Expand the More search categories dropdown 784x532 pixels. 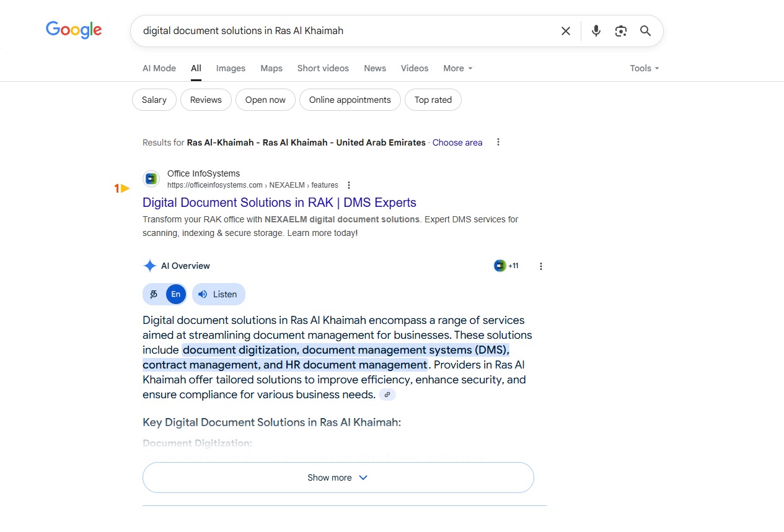(457, 68)
